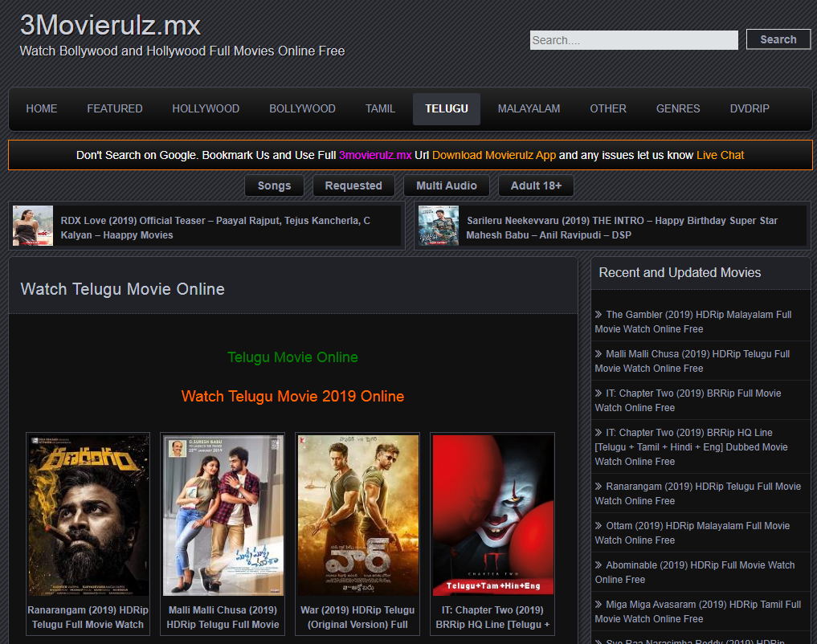Open IT: Chapter Two Dubbed Movie sidebar link
The height and width of the screenshot is (644, 817).
point(692,446)
